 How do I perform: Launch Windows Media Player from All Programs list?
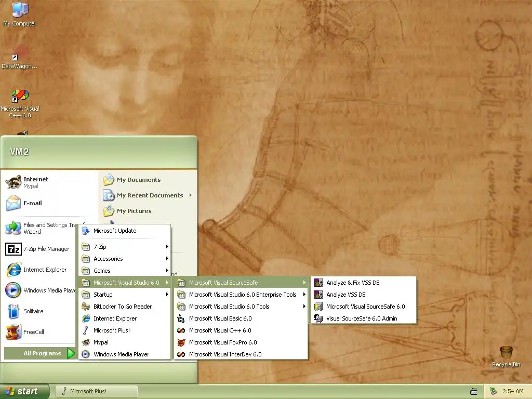(x=125, y=354)
